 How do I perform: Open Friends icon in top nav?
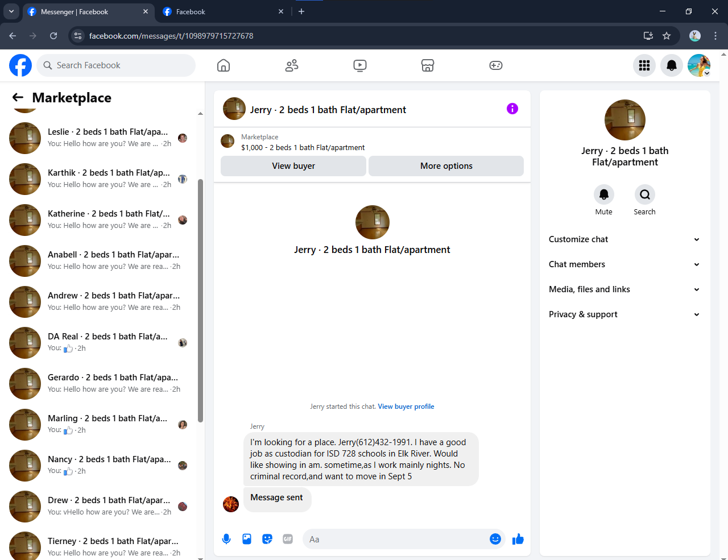[292, 65]
